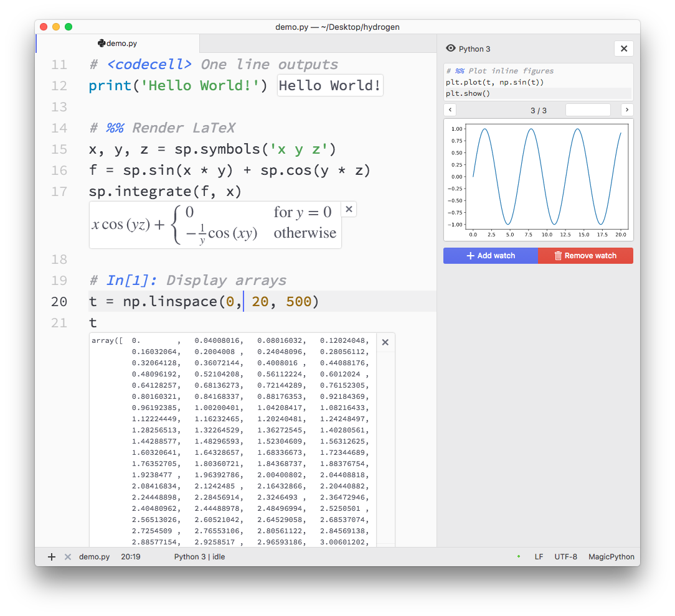675x616 pixels.
Task: Dismiss the array output with its X
Action: point(385,342)
